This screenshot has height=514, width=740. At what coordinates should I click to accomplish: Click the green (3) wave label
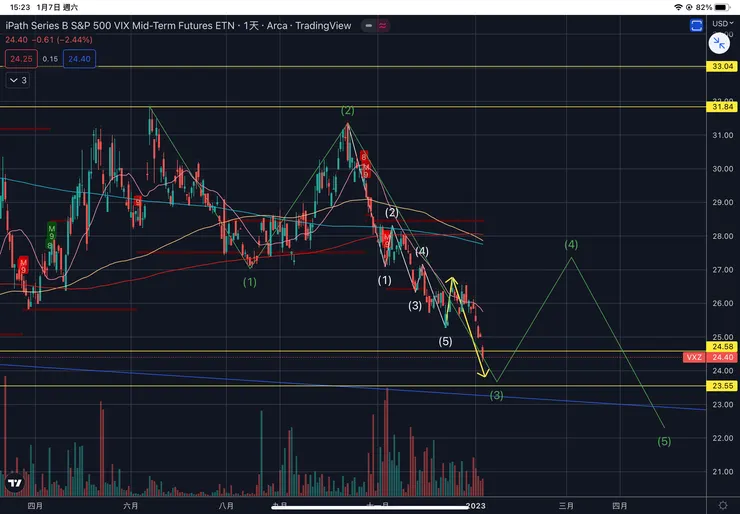496,396
